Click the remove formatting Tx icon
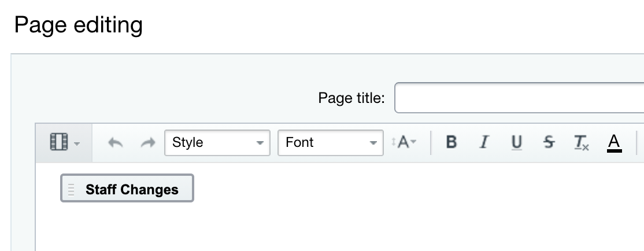 (x=581, y=142)
